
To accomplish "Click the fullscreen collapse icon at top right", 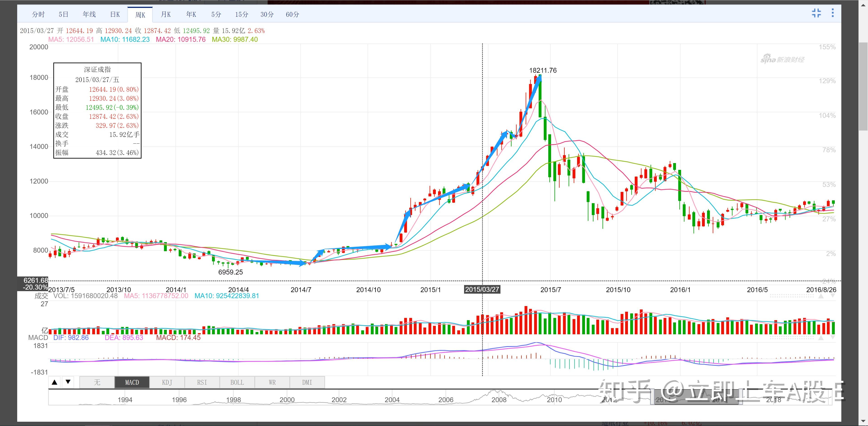I will click(816, 14).
